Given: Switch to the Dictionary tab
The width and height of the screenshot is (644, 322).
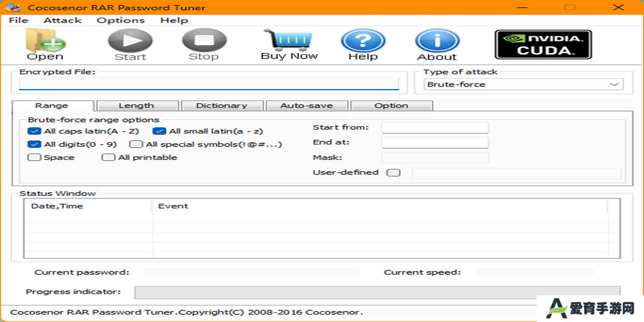Looking at the screenshot, I should [x=222, y=106].
